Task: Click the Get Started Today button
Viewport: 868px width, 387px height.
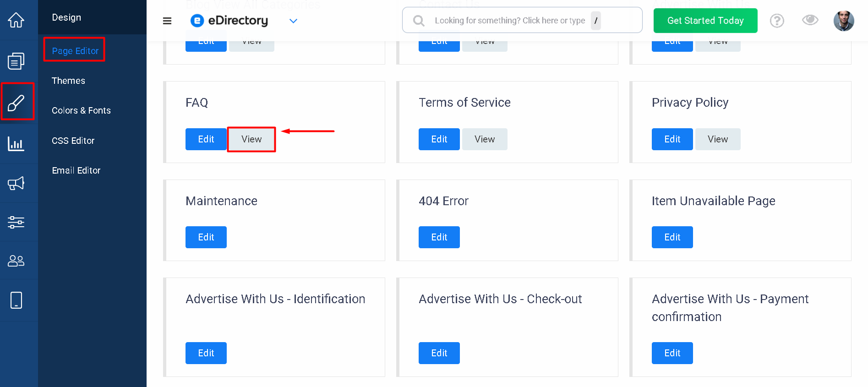Action: [705, 21]
